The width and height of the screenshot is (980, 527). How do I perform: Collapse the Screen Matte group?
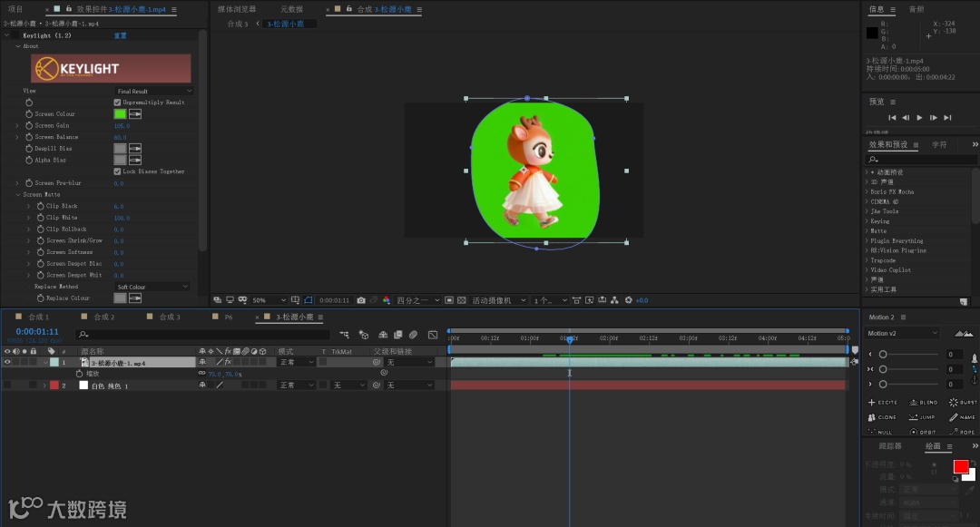coord(17,195)
